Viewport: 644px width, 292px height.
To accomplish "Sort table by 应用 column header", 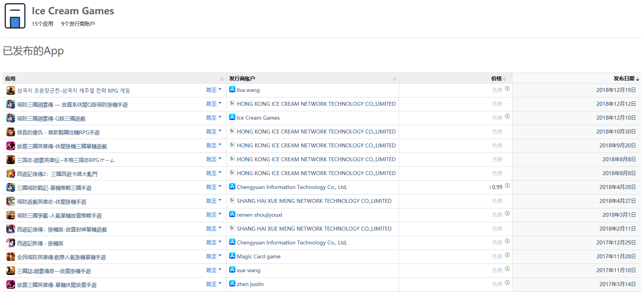I will coord(114,78).
